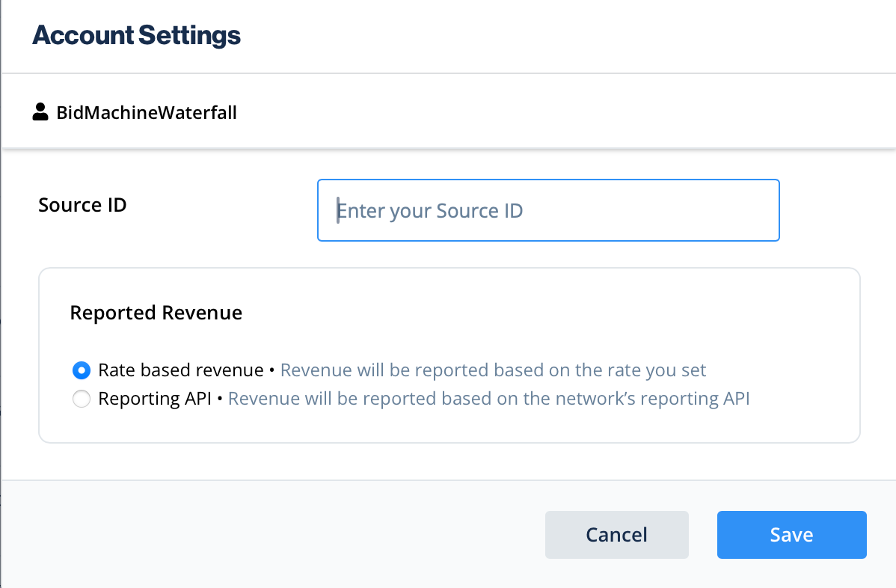
Task: Click description 'Revenue will be reported based on the rate you set'
Action: tap(493, 370)
